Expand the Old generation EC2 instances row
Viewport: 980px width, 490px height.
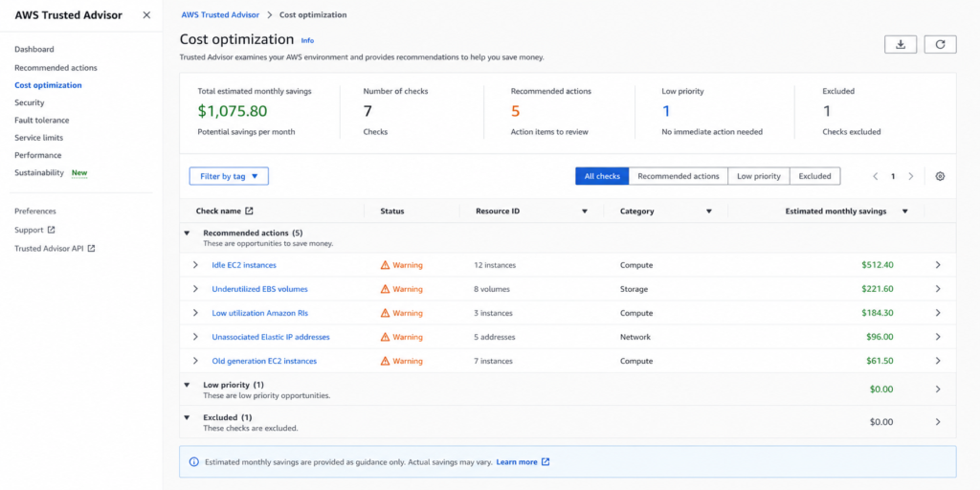pyautogui.click(x=195, y=361)
